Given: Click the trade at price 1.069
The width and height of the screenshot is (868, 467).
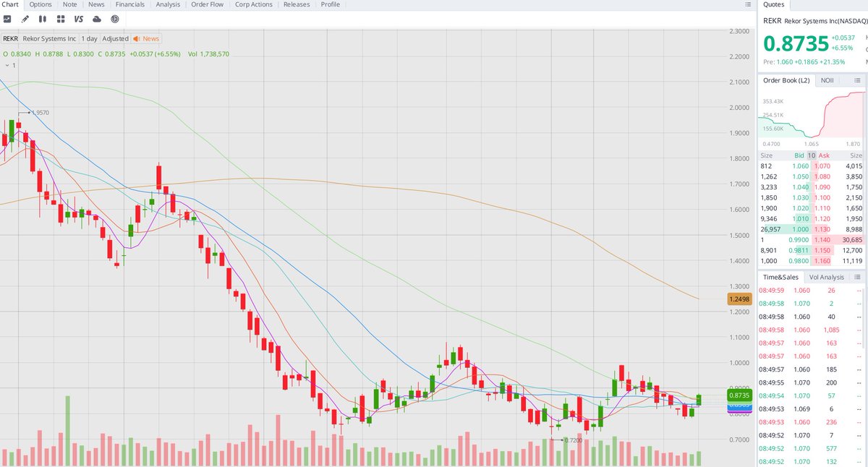Looking at the screenshot, I should tap(802, 408).
